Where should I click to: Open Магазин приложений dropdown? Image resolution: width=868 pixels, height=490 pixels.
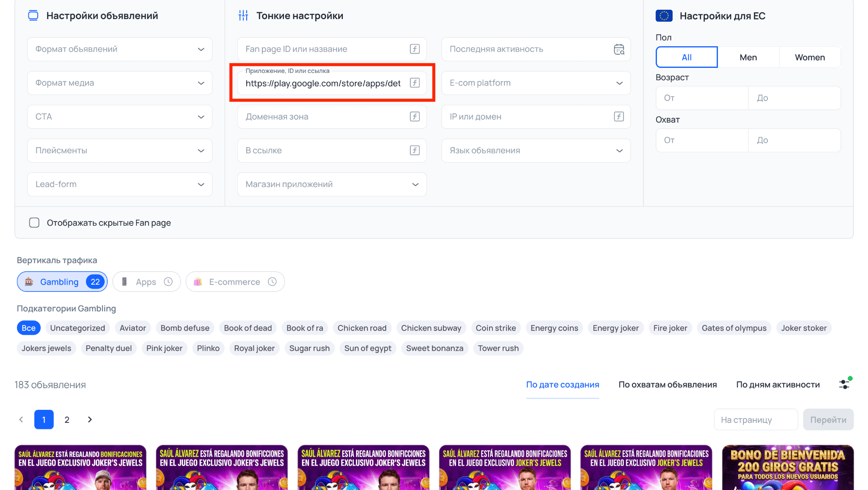(x=332, y=184)
